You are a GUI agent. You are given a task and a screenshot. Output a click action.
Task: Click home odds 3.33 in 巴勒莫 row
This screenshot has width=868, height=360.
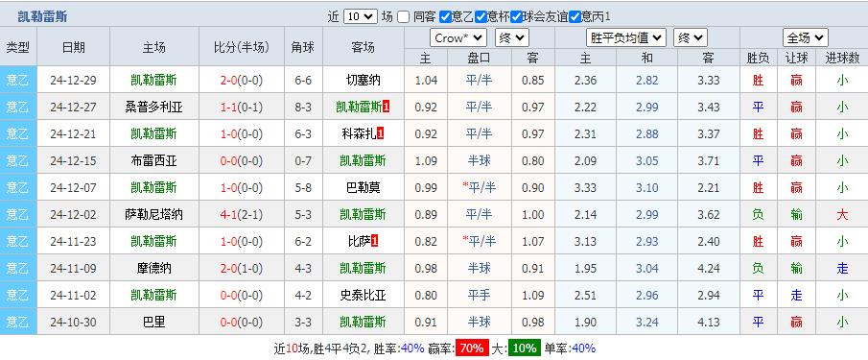(x=586, y=187)
